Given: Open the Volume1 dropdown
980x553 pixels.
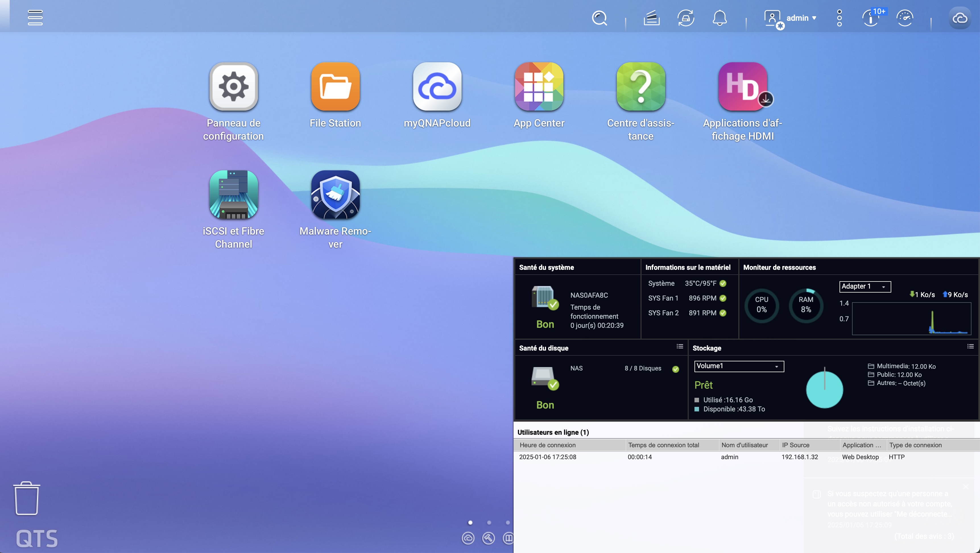Looking at the screenshot, I should [739, 366].
